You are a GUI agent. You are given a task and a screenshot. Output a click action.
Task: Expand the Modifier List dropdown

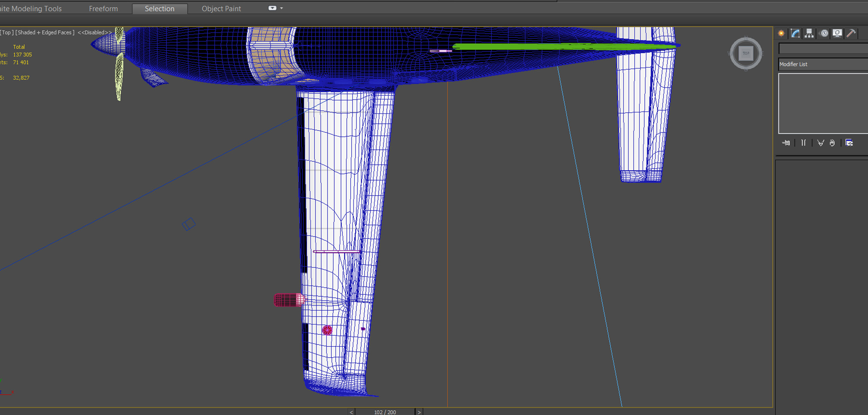pyautogui.click(x=823, y=64)
